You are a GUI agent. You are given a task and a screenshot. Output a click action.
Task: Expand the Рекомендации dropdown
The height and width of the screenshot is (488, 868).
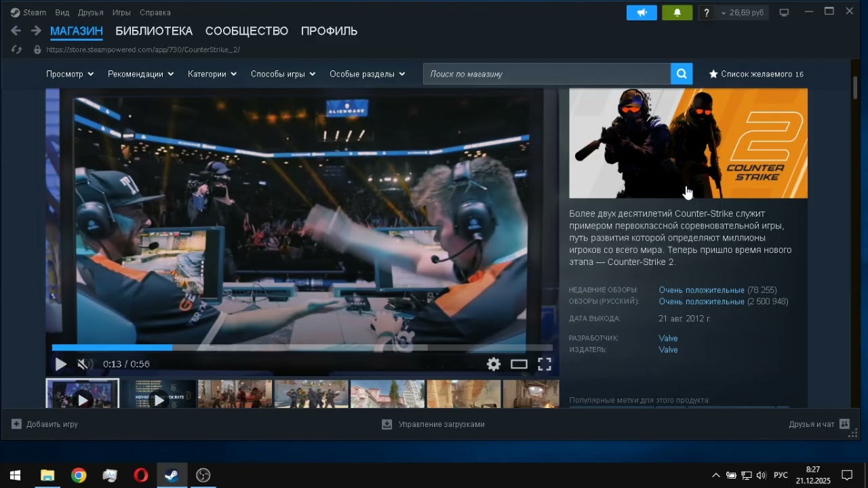[x=141, y=74]
